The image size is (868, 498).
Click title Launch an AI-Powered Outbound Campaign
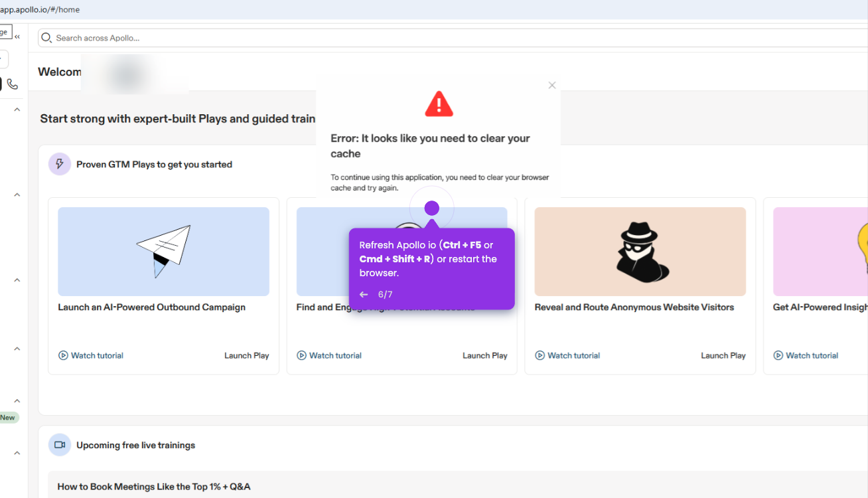coord(151,307)
